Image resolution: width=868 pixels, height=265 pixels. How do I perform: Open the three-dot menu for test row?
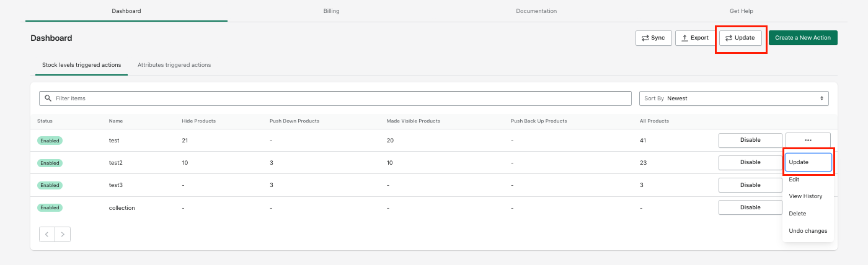807,140
